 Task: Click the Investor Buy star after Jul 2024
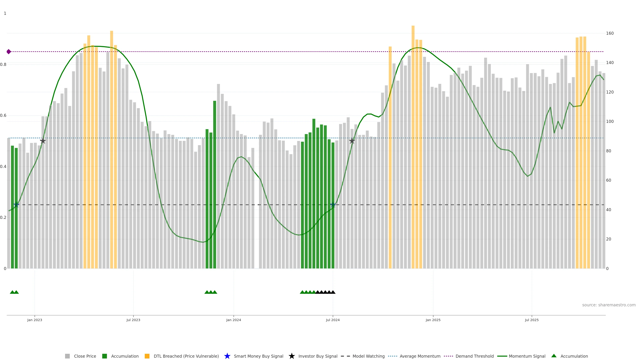[x=352, y=141]
